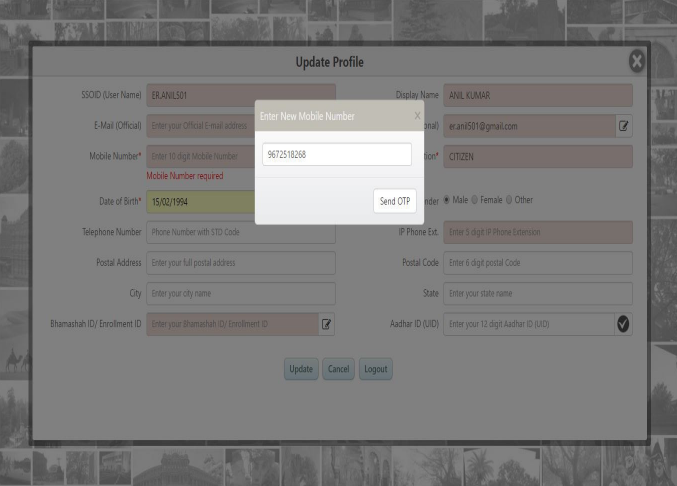Select the Other gender option

[509, 200]
